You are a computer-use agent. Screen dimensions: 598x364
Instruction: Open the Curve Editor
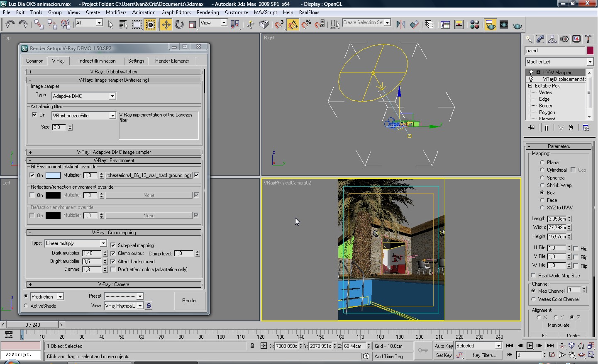point(445,25)
